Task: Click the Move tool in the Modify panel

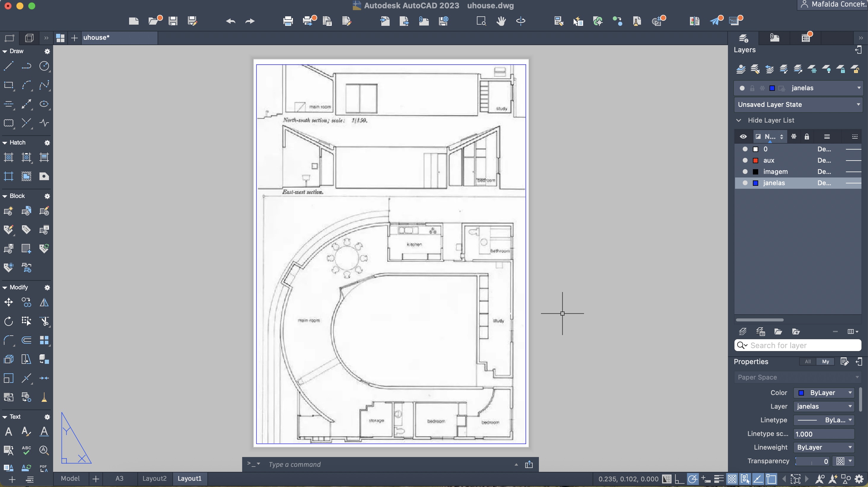Action: (8, 302)
